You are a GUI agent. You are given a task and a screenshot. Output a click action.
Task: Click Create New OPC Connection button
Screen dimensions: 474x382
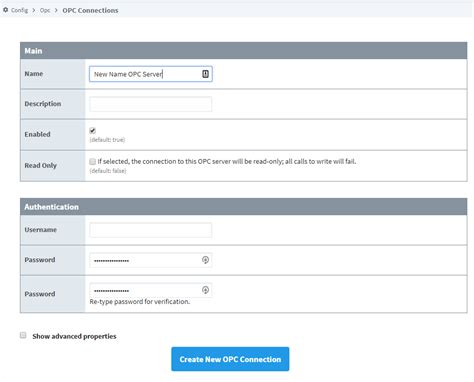(230, 359)
